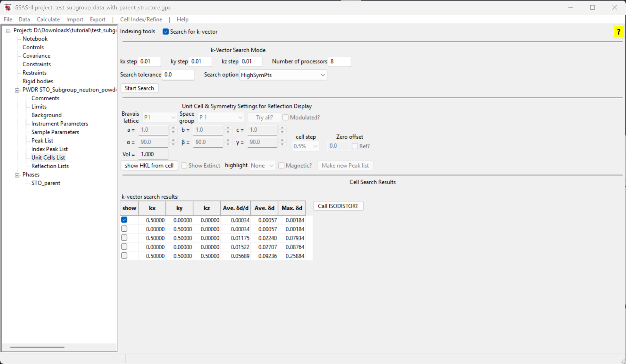Increment the a lattice parameter using its stepper
The image size is (626, 364).
[x=173, y=128]
